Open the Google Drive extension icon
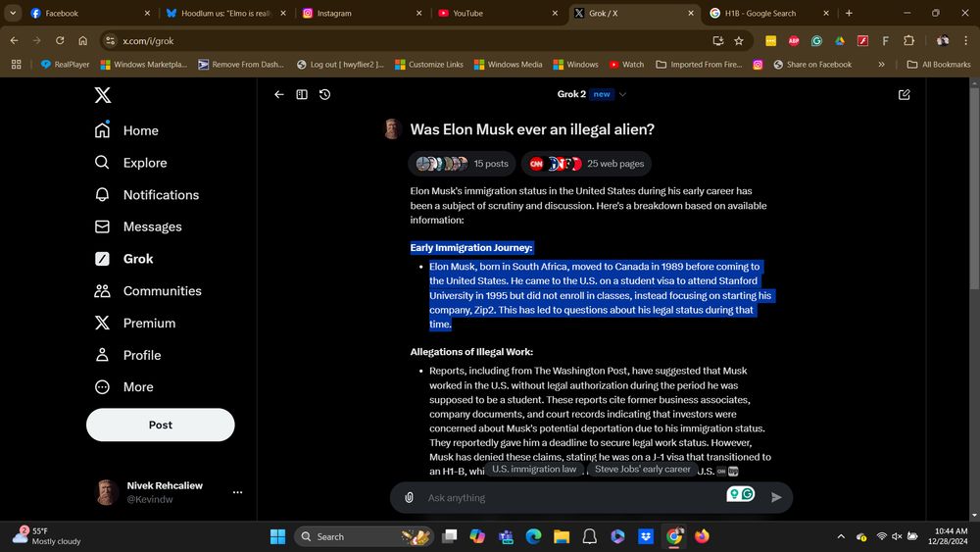 tap(840, 40)
